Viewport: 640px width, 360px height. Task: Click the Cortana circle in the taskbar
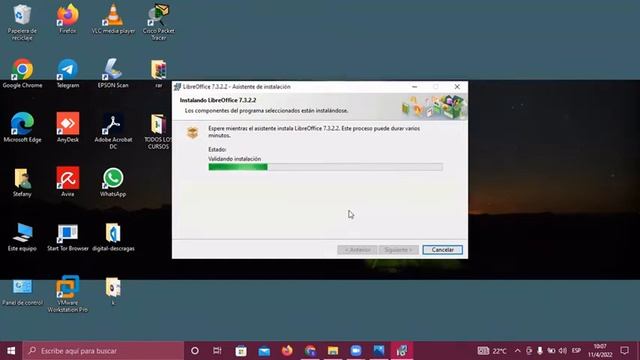[195, 351]
